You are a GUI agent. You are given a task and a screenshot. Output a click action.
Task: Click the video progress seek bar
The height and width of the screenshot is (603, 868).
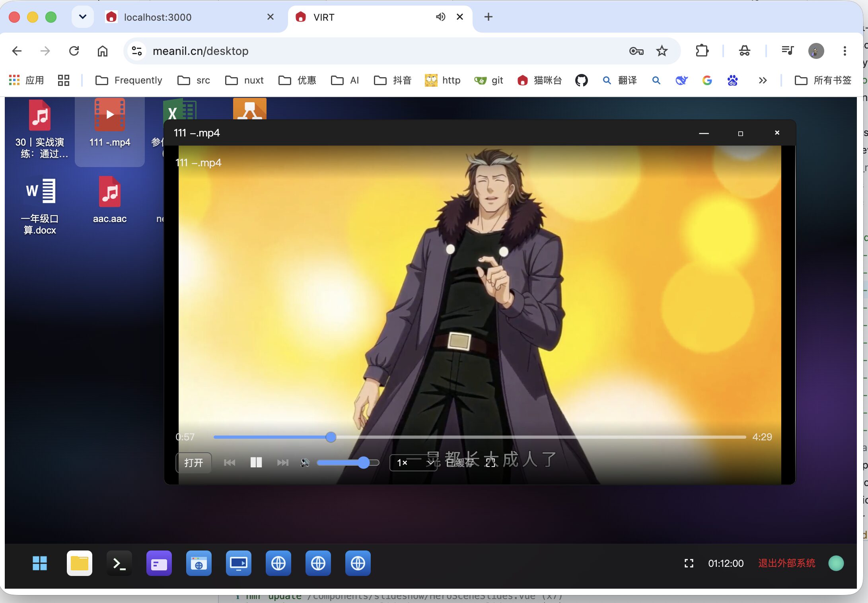coord(479,437)
